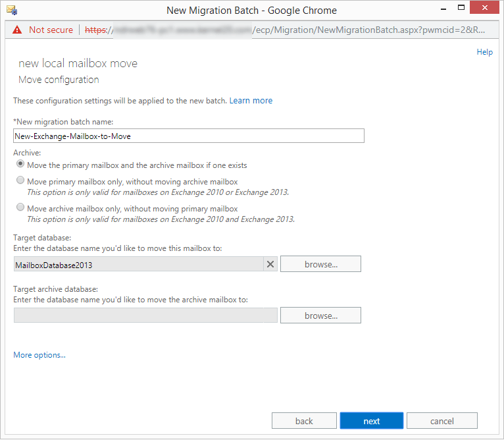The image size is (504, 440).
Task: Edit the New migration batch name field
Action: click(189, 136)
